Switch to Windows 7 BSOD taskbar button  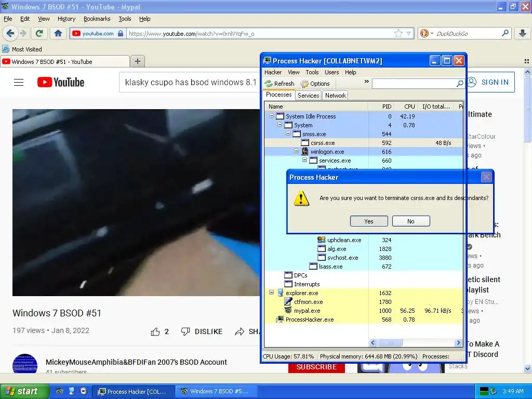point(216,391)
